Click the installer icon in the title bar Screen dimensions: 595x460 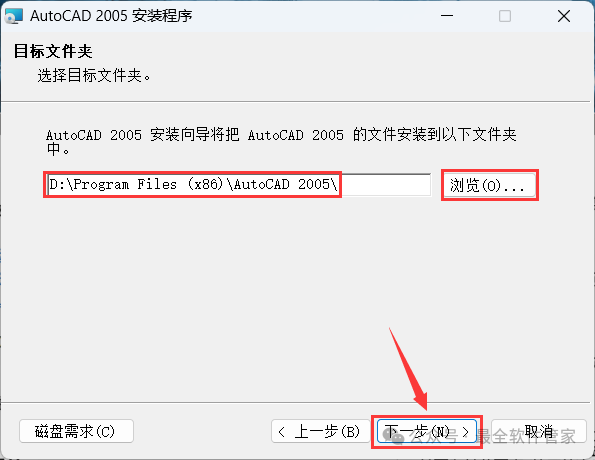click(x=14, y=16)
